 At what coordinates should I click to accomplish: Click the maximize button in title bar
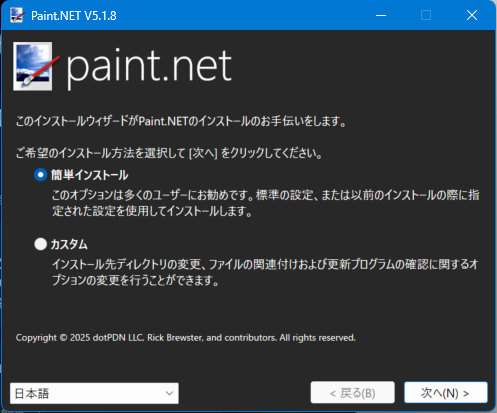click(426, 15)
